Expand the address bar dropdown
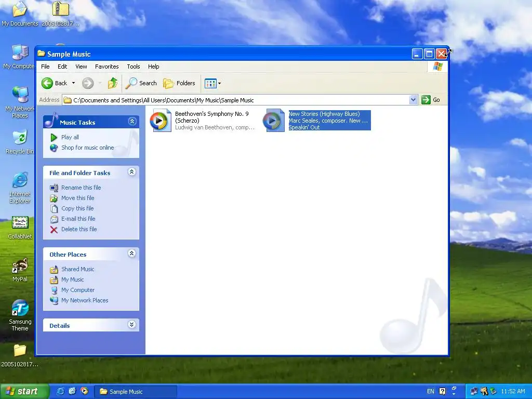532x399 pixels. click(x=413, y=100)
